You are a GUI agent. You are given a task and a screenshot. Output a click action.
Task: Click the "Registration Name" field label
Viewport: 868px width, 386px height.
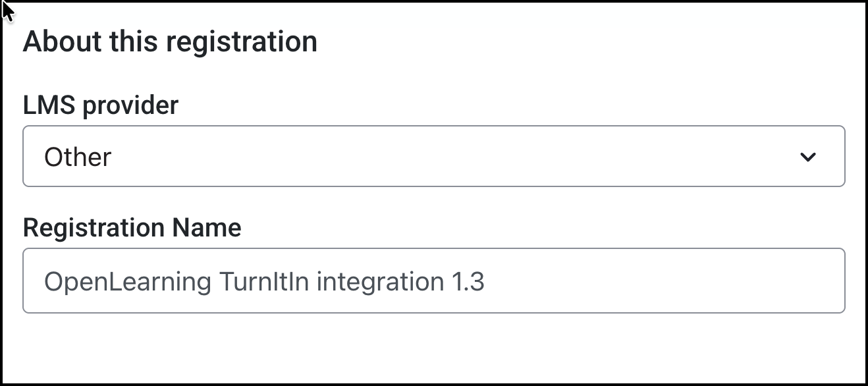coord(132,227)
